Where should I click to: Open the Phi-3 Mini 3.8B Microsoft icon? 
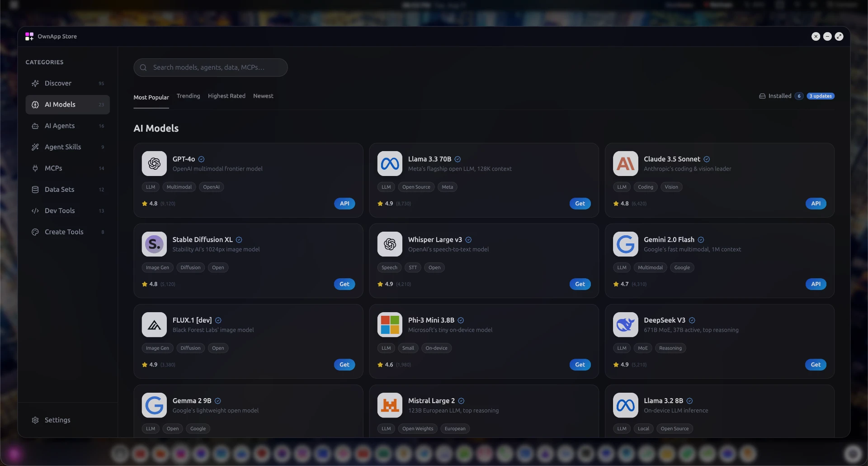click(x=390, y=324)
